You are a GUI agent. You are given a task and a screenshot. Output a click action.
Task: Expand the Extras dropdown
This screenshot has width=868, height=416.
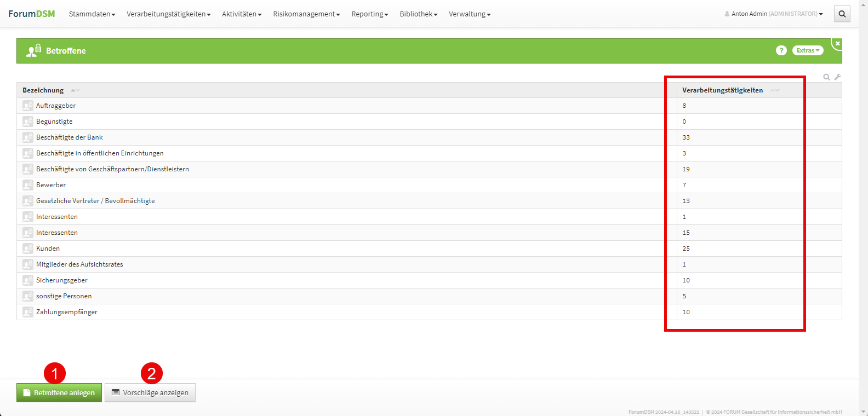[x=808, y=50]
